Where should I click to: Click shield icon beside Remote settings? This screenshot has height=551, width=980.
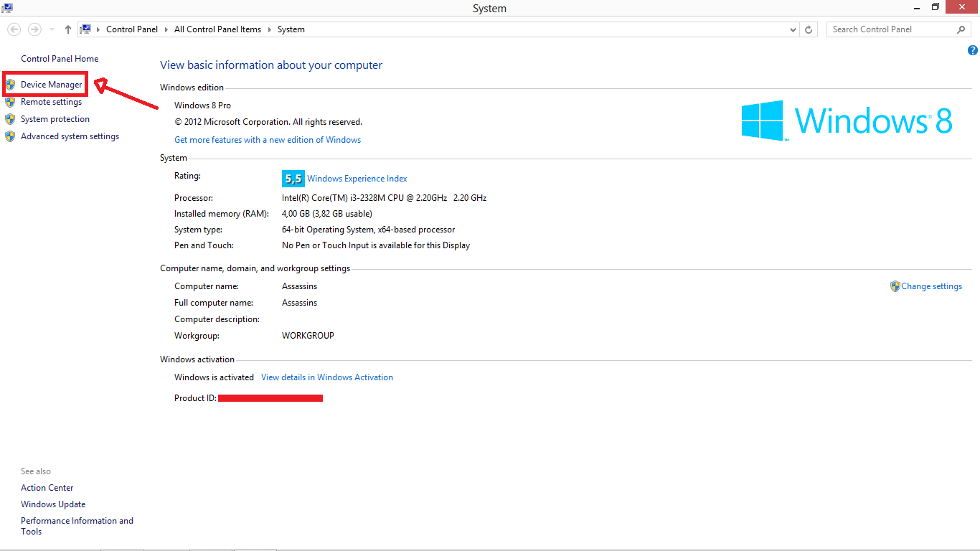click(x=10, y=102)
